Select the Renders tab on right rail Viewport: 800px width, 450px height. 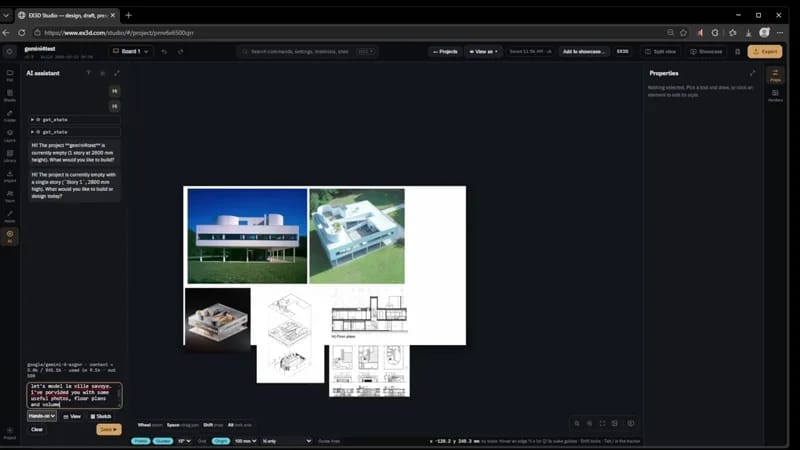775,95
